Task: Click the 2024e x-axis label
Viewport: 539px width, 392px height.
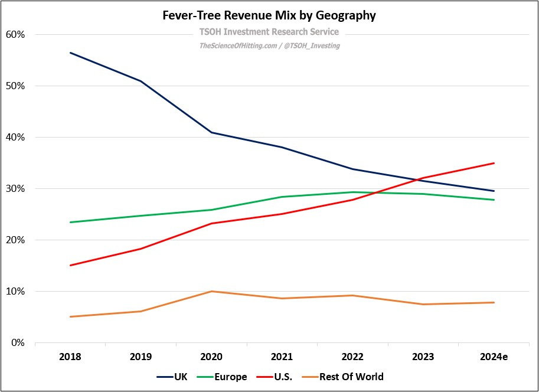Action: 494,357
